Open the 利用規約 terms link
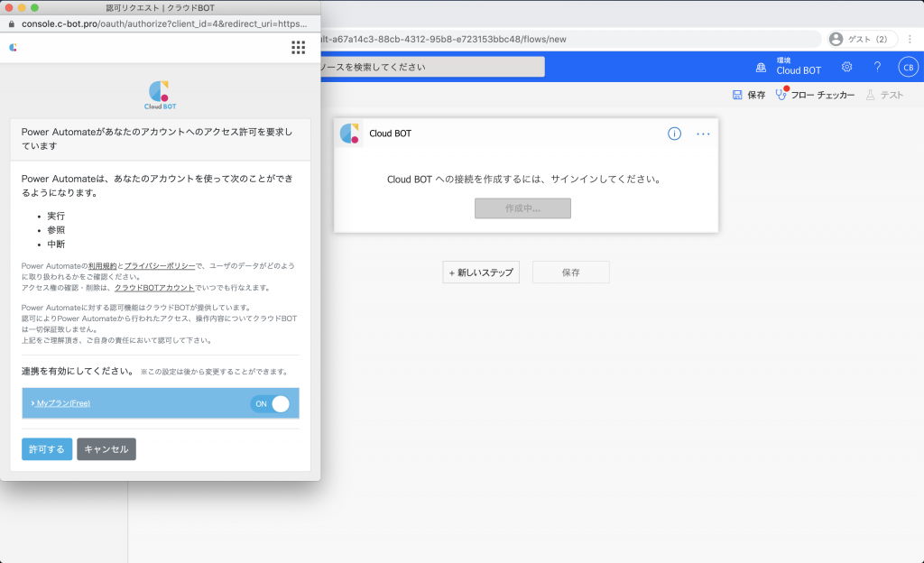The height and width of the screenshot is (563, 924). [103, 266]
